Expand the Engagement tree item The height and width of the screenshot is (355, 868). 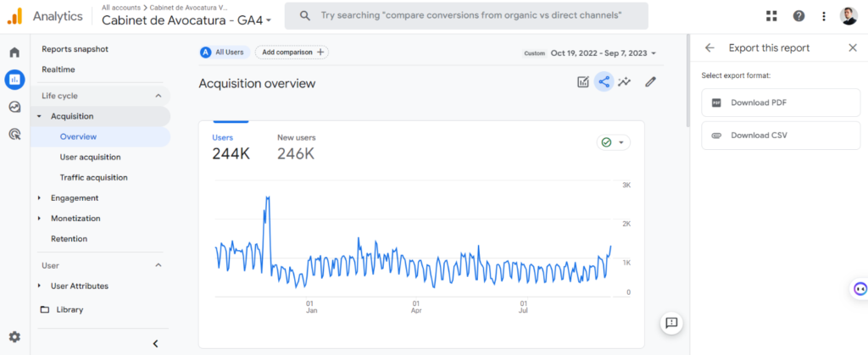pos(39,198)
